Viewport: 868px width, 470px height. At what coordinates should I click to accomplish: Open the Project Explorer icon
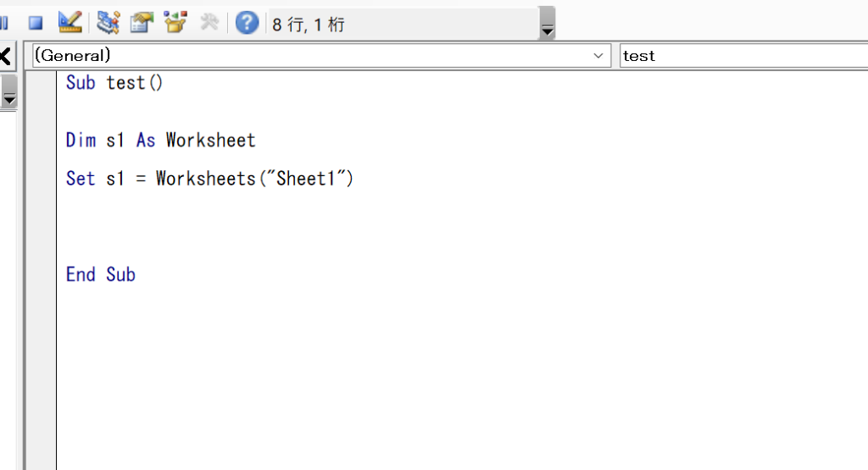tap(108, 23)
